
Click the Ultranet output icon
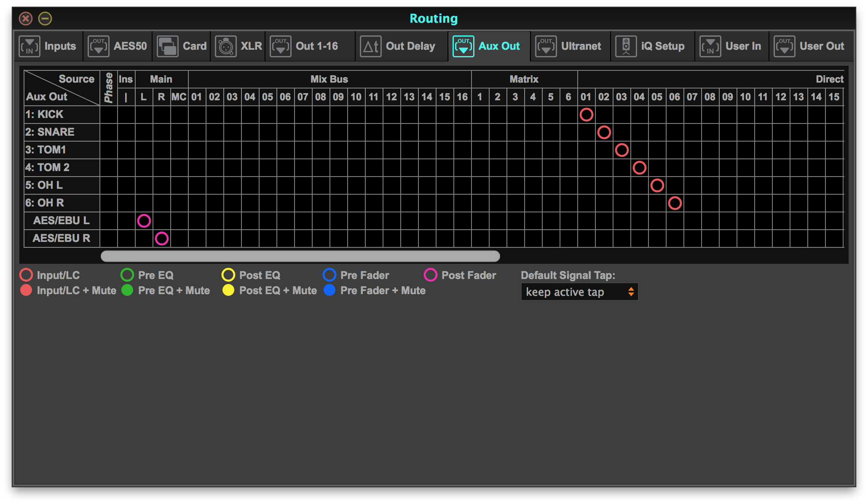point(546,46)
